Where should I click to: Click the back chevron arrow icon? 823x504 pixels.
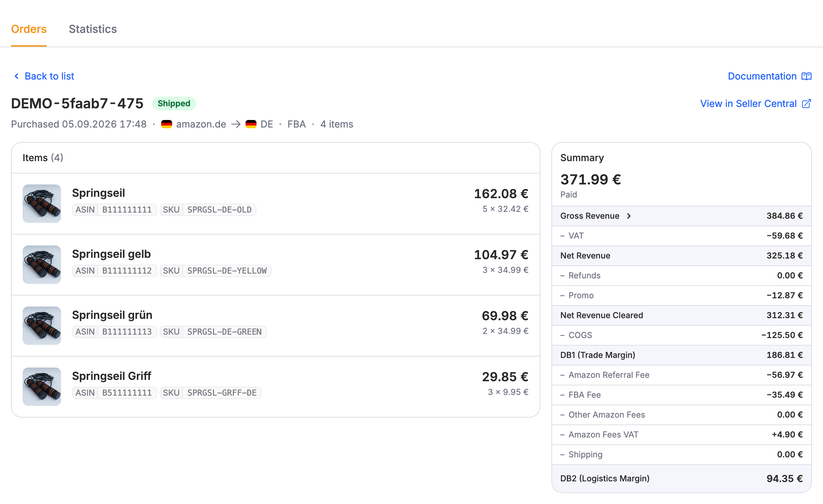[16, 76]
